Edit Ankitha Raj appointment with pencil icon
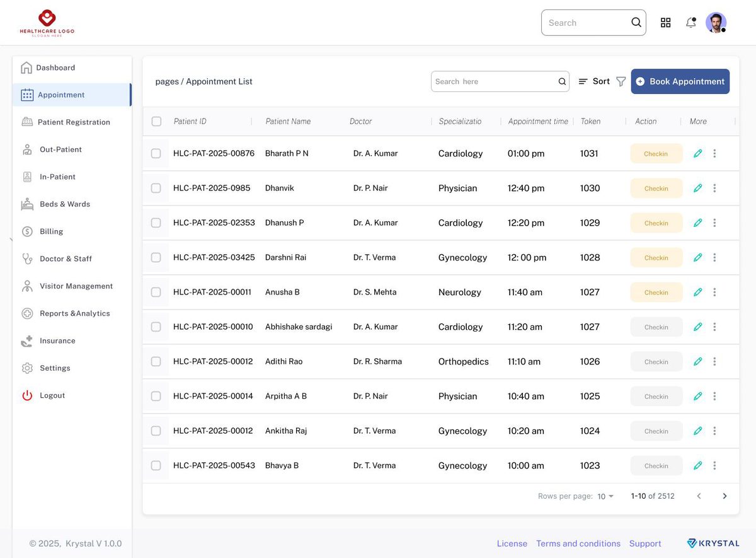The image size is (756, 558). pos(697,431)
